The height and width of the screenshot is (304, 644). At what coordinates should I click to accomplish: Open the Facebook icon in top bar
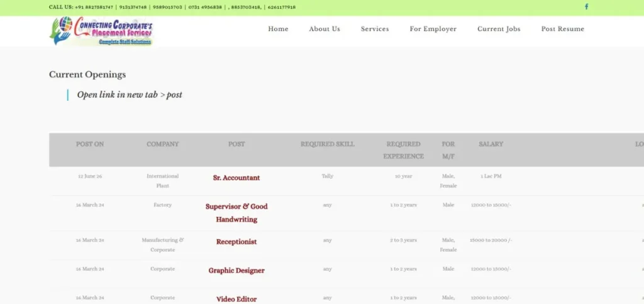(587, 6)
